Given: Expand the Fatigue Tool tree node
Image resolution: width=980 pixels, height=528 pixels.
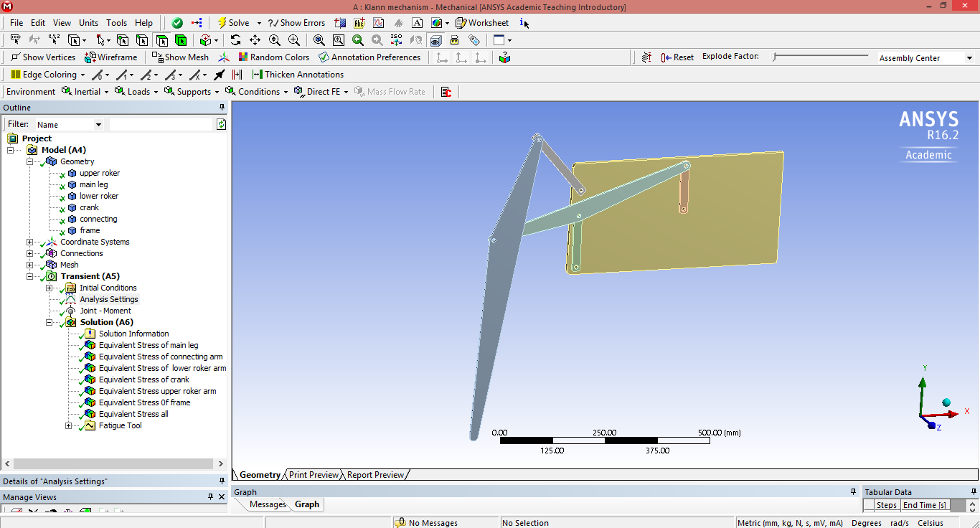Looking at the screenshot, I should point(69,425).
